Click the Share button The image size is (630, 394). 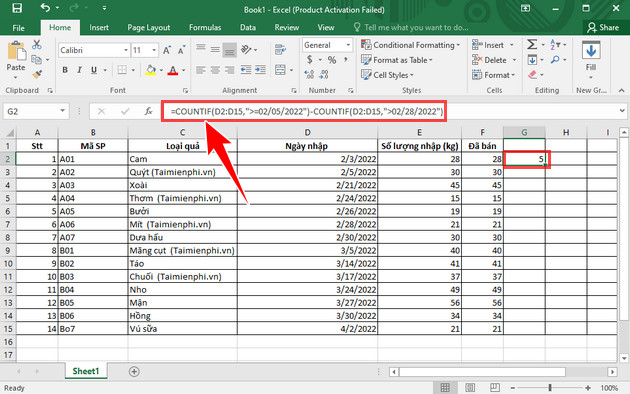(603, 28)
